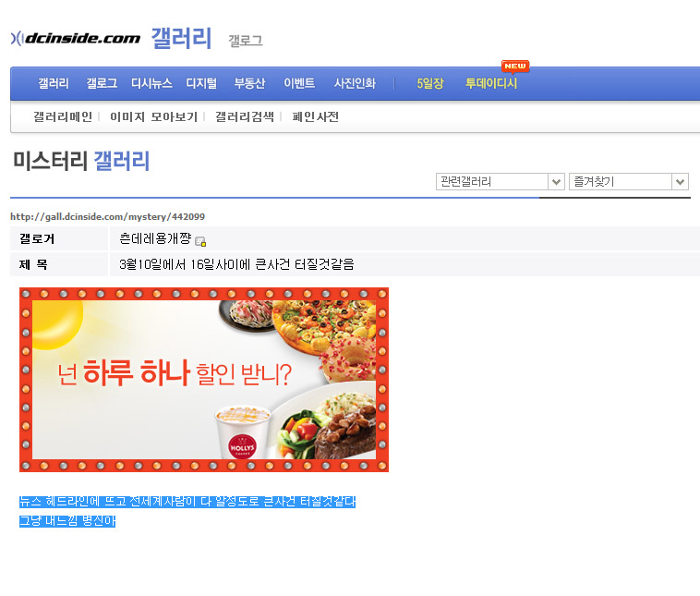The width and height of the screenshot is (700, 596).
Task: Expand the 관련갤러리 dropdown arrow
Action: 556,182
